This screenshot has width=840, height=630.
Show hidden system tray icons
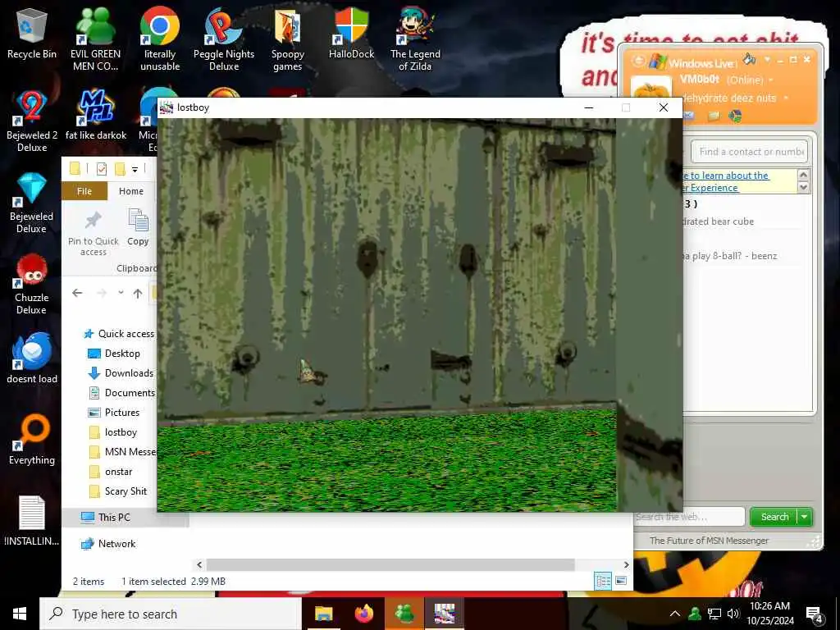tap(675, 614)
